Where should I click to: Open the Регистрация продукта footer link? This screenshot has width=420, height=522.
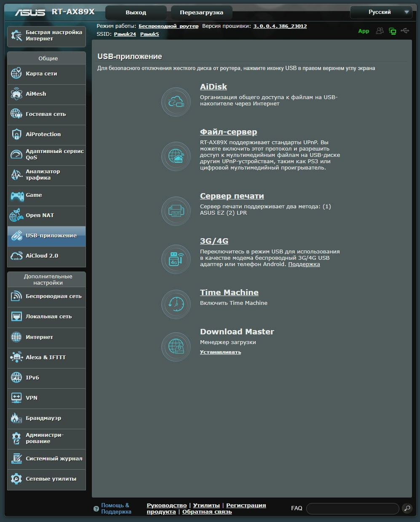click(x=206, y=509)
